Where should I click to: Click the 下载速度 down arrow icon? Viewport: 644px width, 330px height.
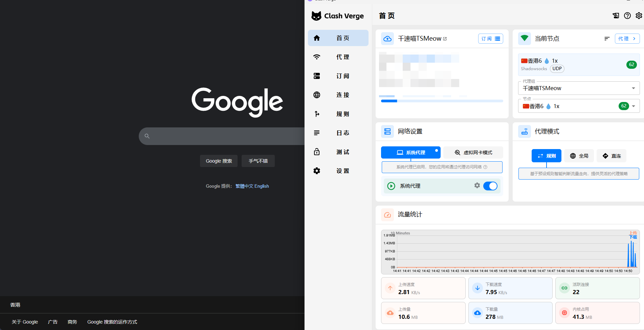[478, 288]
